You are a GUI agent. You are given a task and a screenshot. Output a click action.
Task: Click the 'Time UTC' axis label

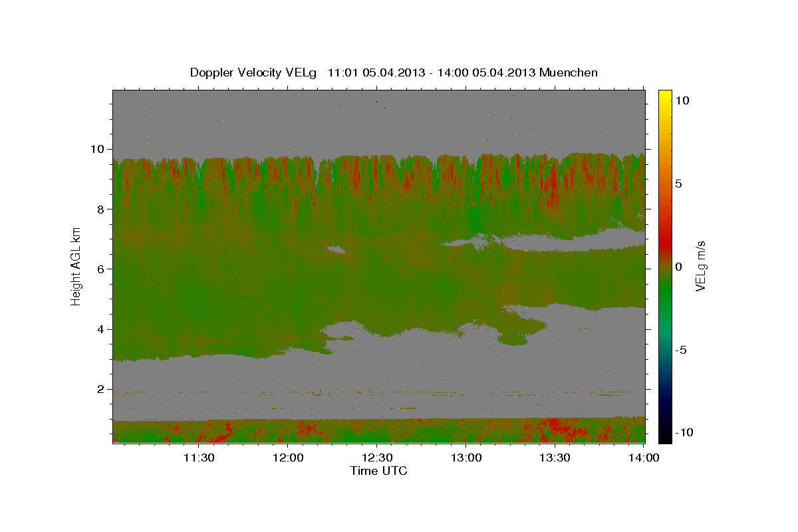(378, 471)
